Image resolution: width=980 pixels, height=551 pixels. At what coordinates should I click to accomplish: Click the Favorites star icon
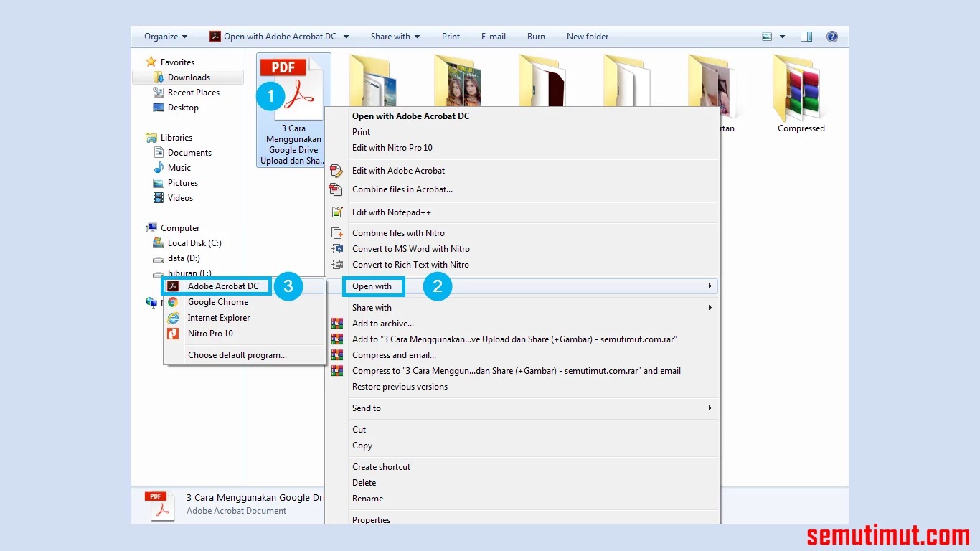click(151, 62)
